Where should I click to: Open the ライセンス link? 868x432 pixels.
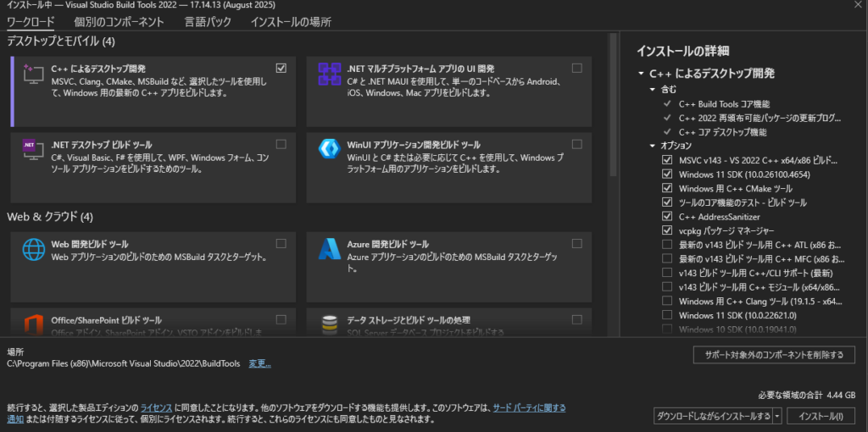coord(157,407)
